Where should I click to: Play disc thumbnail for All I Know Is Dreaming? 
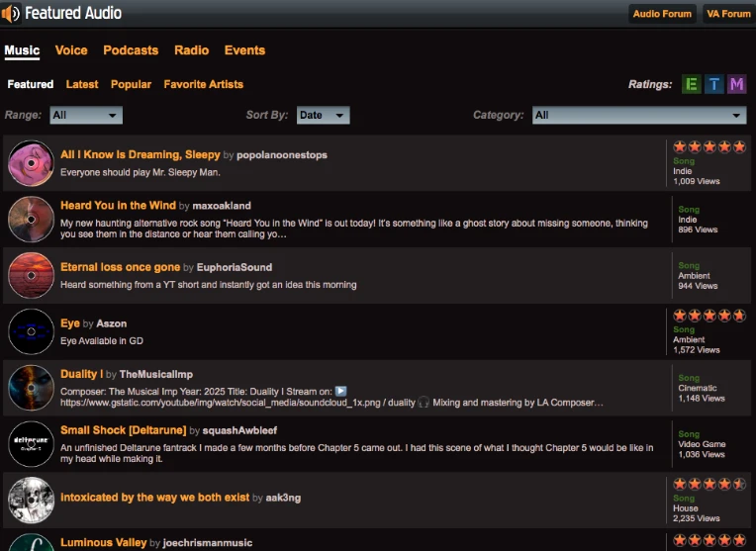click(x=31, y=163)
